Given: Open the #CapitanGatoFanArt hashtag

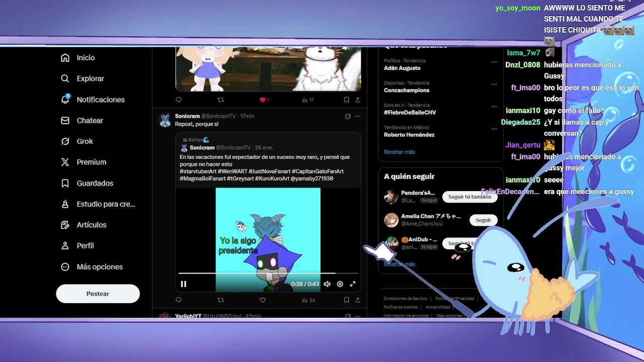Looking at the screenshot, I should tap(317, 171).
